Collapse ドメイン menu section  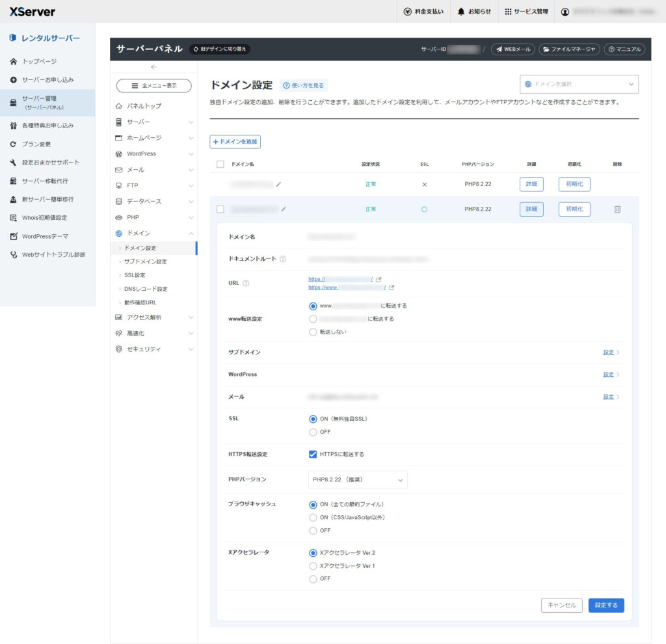(153, 234)
